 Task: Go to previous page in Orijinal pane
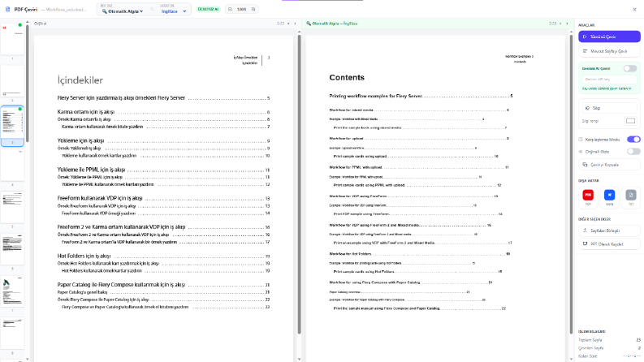coord(288,24)
